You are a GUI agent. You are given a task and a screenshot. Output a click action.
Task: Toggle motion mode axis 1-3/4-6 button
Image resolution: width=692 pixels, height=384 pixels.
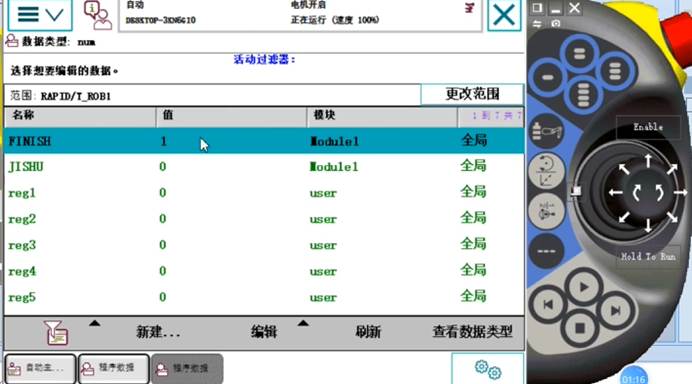pyautogui.click(x=547, y=211)
